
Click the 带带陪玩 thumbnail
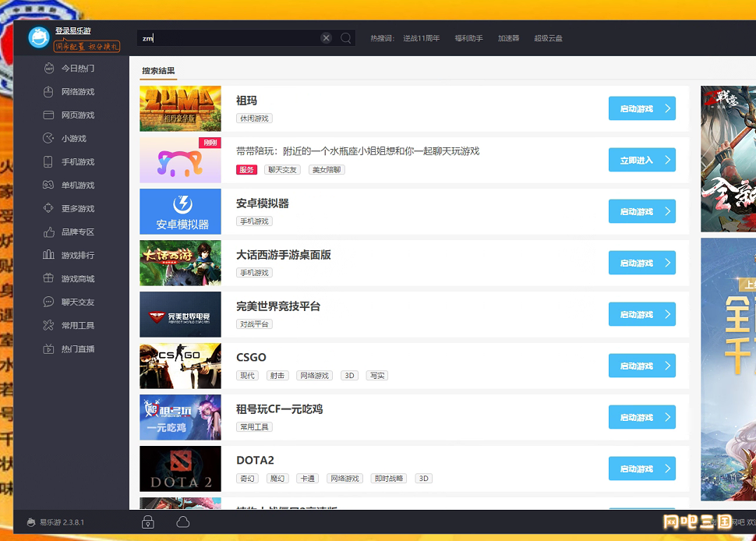pos(180,160)
